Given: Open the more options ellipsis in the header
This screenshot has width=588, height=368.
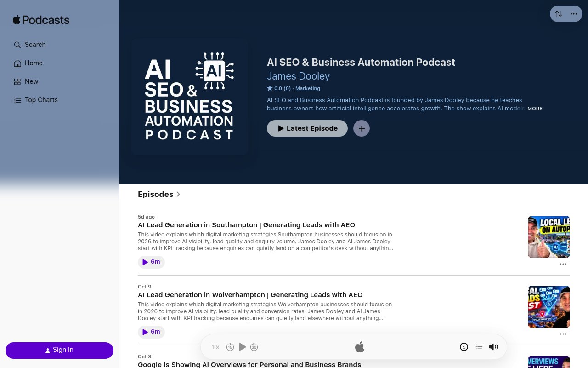Looking at the screenshot, I should 574,14.
